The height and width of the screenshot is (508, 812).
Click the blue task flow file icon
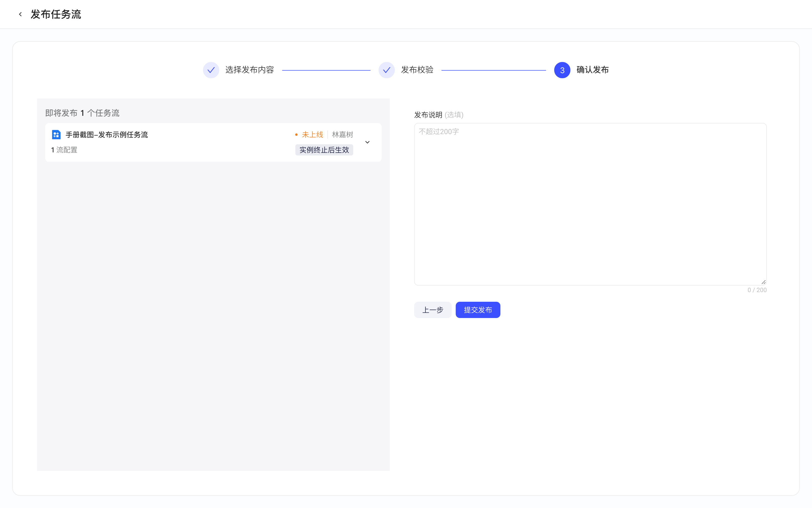[x=56, y=135]
